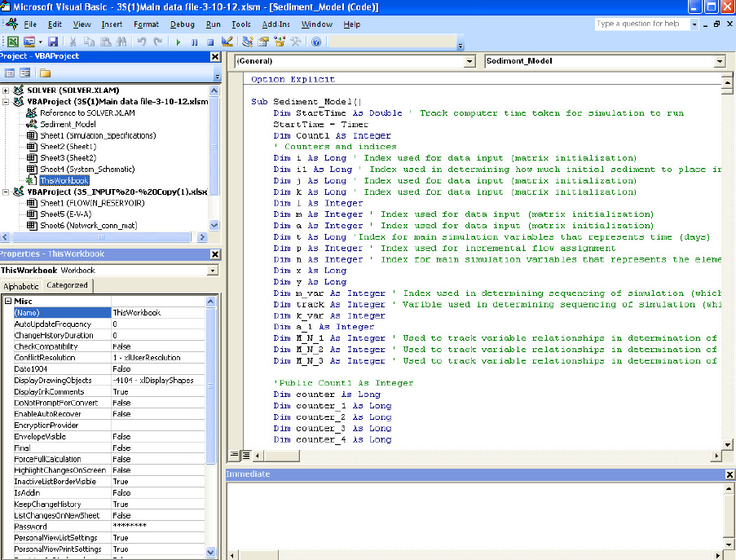736x560 pixels.
Task: Switch to Full Module View button
Action: (x=245, y=455)
